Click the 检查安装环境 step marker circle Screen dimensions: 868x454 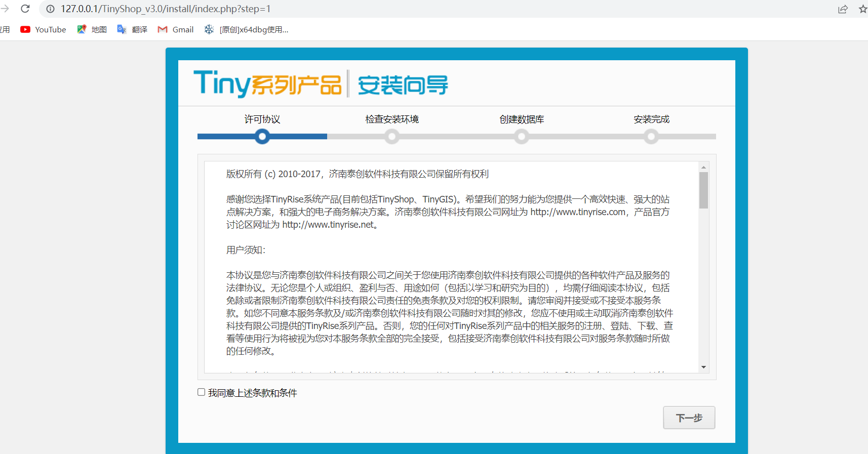392,137
